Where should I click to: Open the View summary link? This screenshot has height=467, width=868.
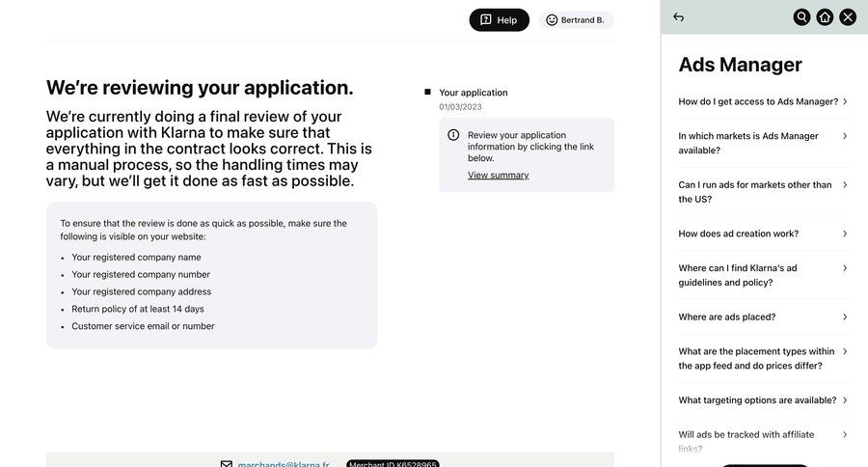click(x=498, y=176)
